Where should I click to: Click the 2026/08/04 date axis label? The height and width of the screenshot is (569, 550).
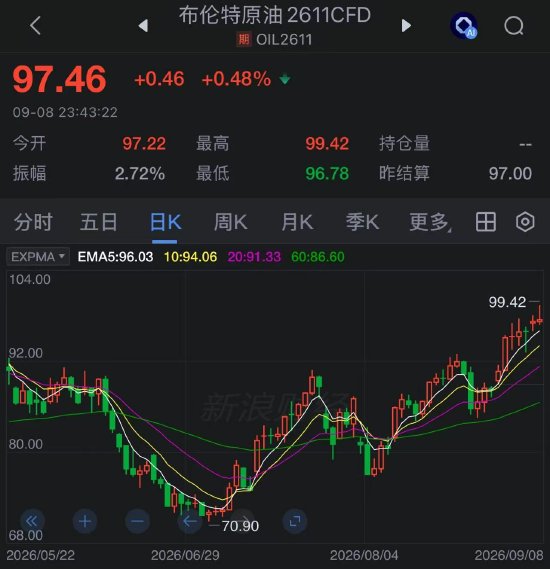pos(364,555)
